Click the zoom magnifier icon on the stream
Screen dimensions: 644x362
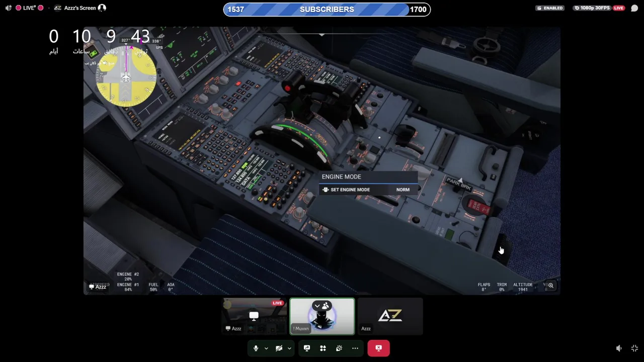550,286
